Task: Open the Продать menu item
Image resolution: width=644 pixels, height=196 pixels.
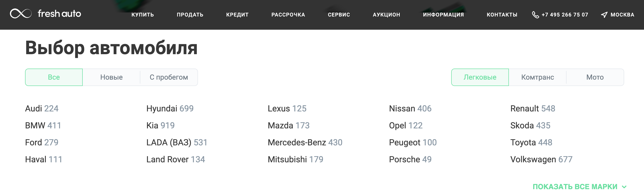Action: [x=190, y=15]
